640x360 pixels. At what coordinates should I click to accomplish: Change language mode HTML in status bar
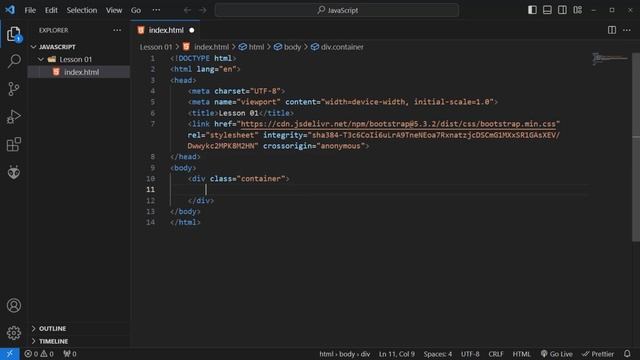(521, 354)
